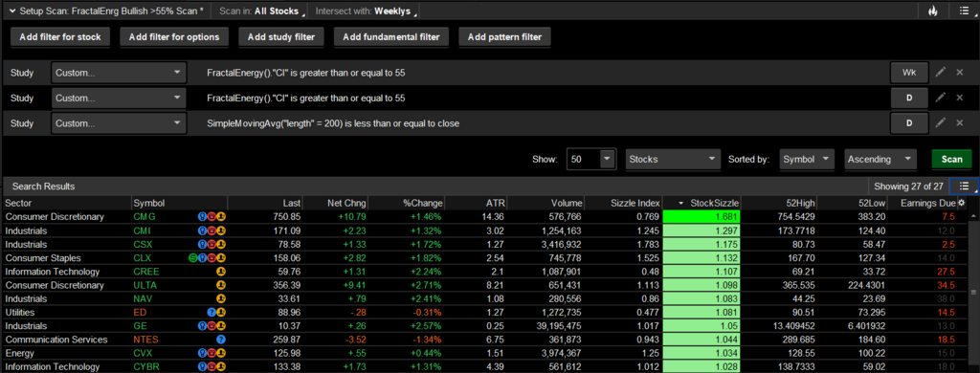
Task: Click the Wk aggregation period button
Action: coord(909,73)
